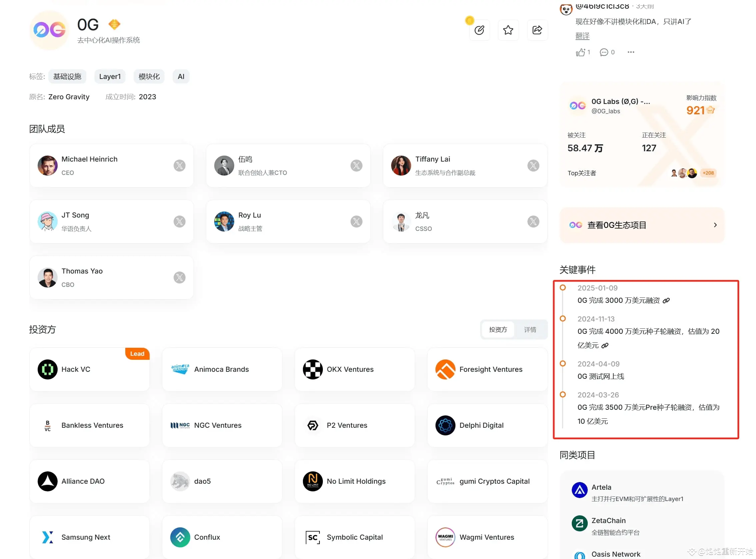Click the influence index value 921
756x559 pixels.
click(x=695, y=110)
